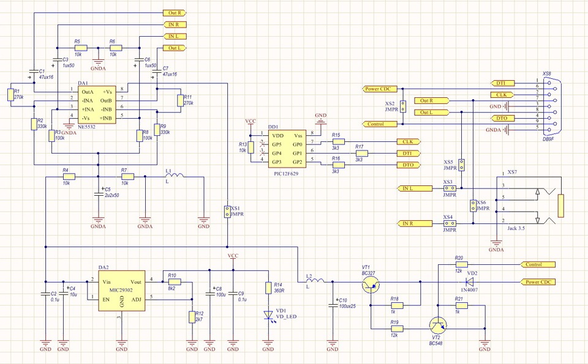Click capacitor C1 47ux16 symbol
Screen dimensions: 588x364
(x=34, y=72)
